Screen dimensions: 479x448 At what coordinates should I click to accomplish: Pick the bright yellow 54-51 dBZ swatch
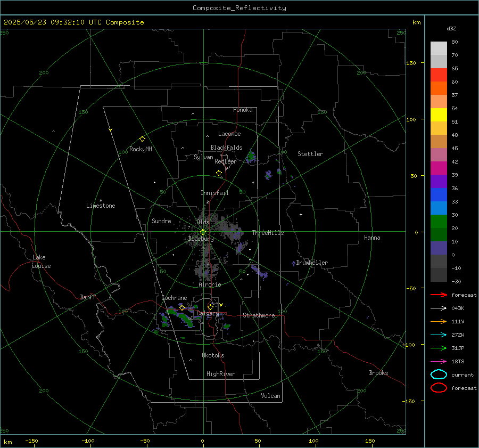tap(439, 115)
